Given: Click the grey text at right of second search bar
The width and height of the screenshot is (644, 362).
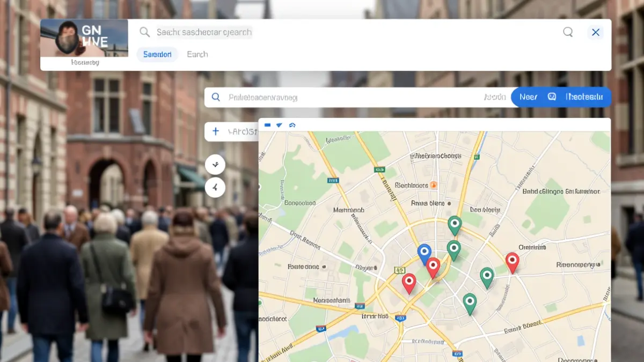Looking at the screenshot, I should point(495,97).
